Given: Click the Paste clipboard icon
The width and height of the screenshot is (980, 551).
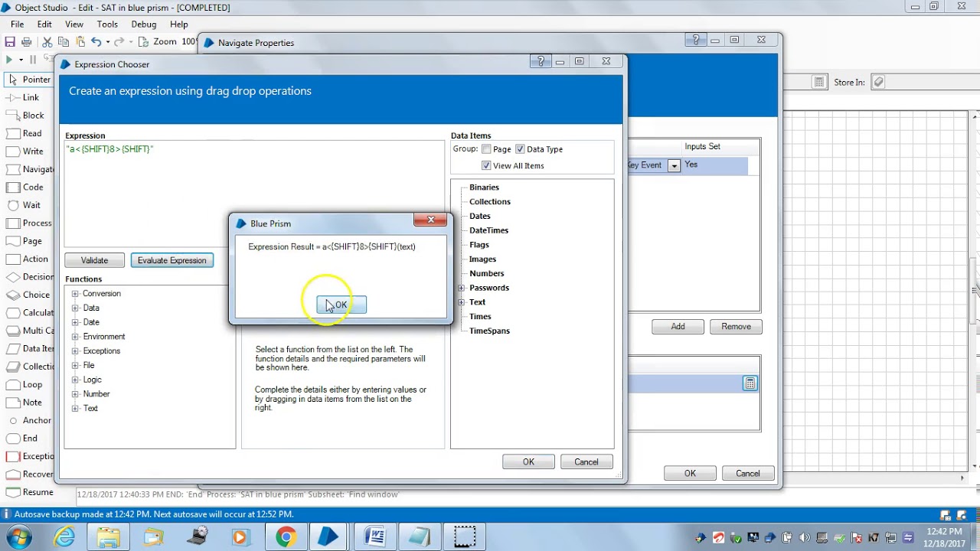Looking at the screenshot, I should tap(80, 42).
